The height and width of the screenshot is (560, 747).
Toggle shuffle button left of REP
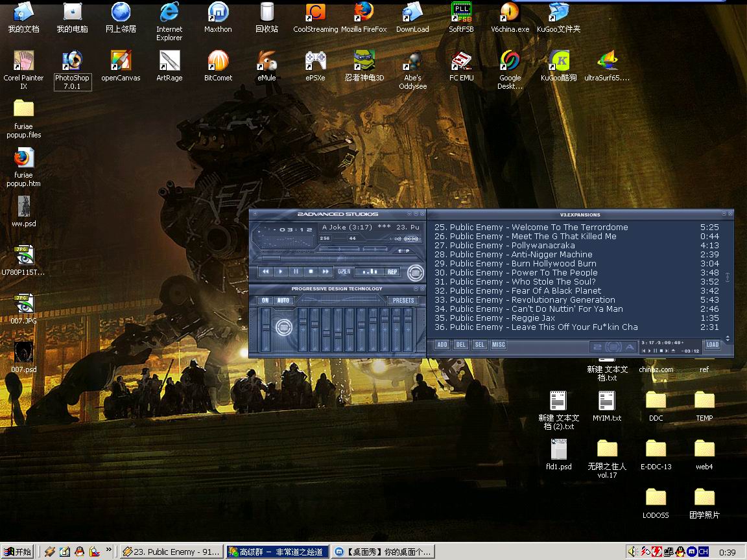370,272
